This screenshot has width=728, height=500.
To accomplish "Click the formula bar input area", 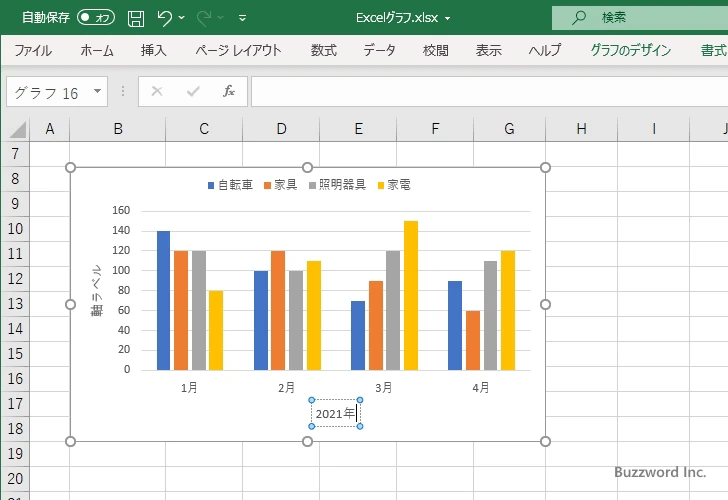I will (x=489, y=92).
